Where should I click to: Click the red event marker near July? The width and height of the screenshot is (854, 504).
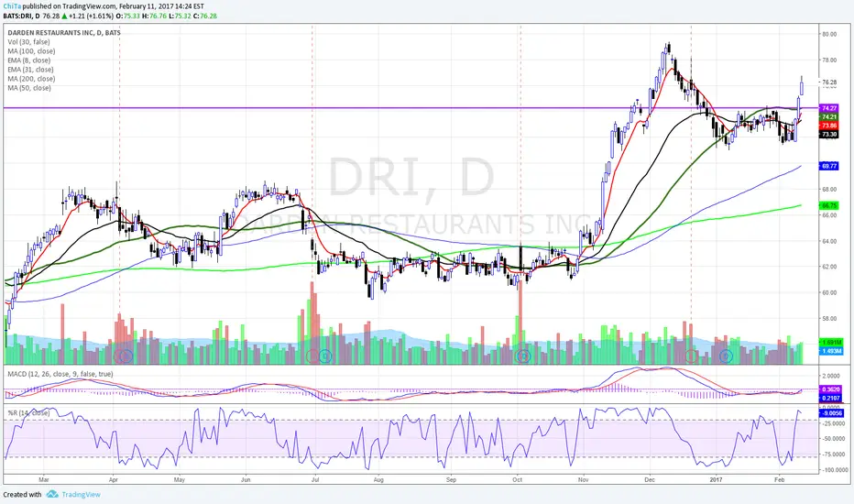[312, 356]
